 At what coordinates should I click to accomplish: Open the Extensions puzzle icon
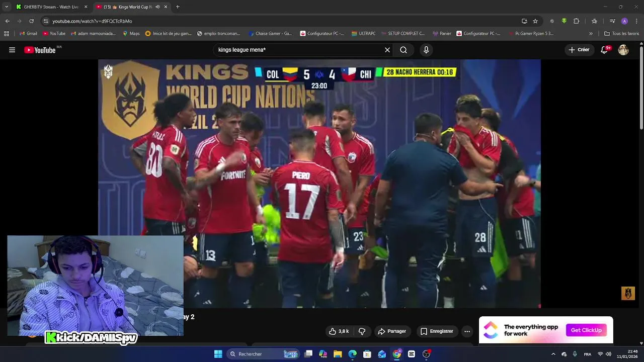tap(577, 21)
